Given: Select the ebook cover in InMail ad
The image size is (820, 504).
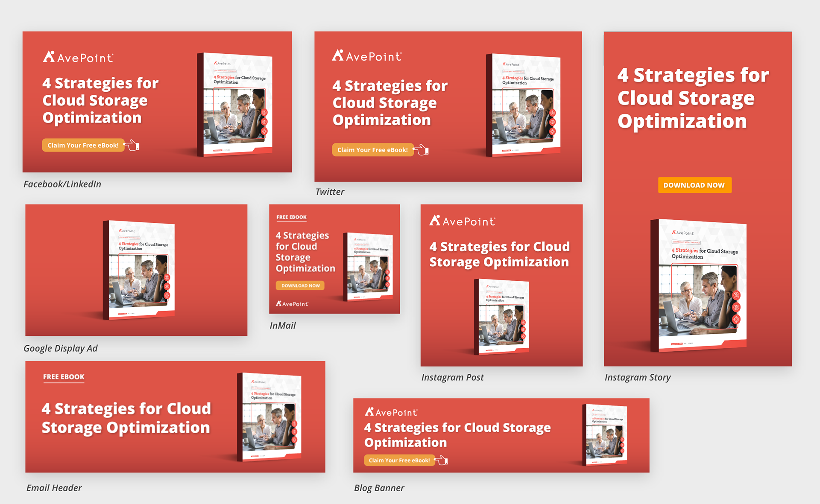Looking at the screenshot, I should [x=368, y=267].
